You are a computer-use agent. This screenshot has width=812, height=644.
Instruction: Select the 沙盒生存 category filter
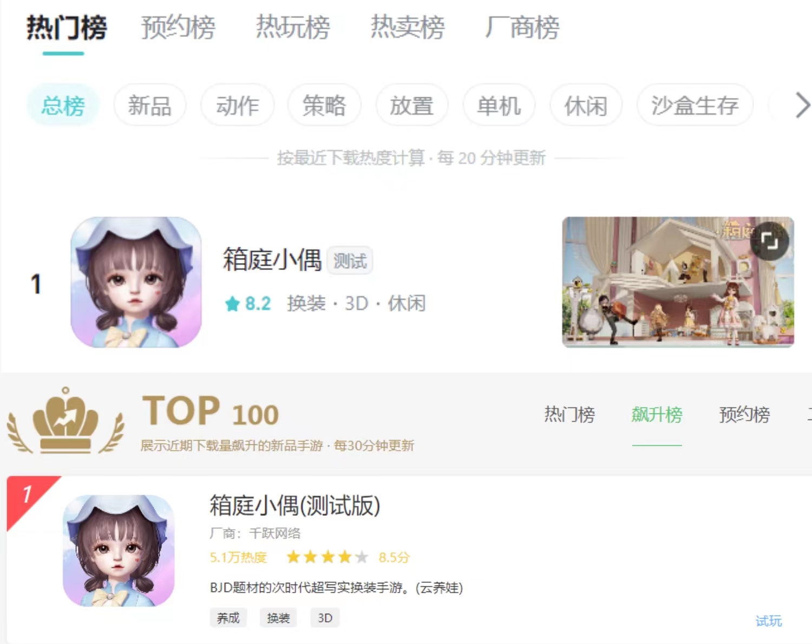[695, 105]
